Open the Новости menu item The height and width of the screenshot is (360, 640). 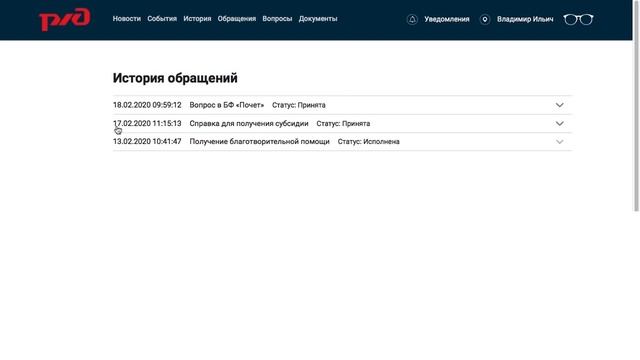127,19
